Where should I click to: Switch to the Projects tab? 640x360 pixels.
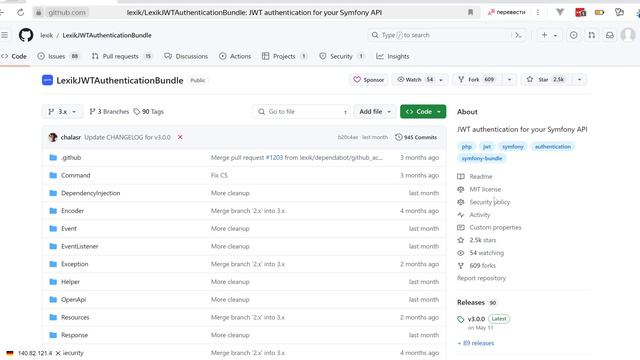[x=284, y=56]
